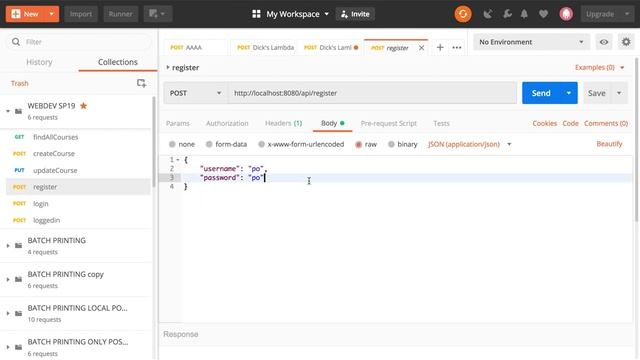Expand the BATCH PRINTING copy collection
This screenshot has height=360, width=640.
click(8, 280)
